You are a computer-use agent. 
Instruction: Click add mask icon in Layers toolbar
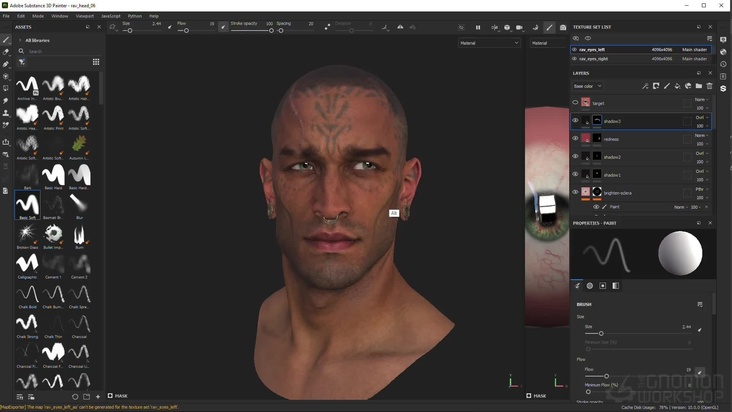pos(656,86)
